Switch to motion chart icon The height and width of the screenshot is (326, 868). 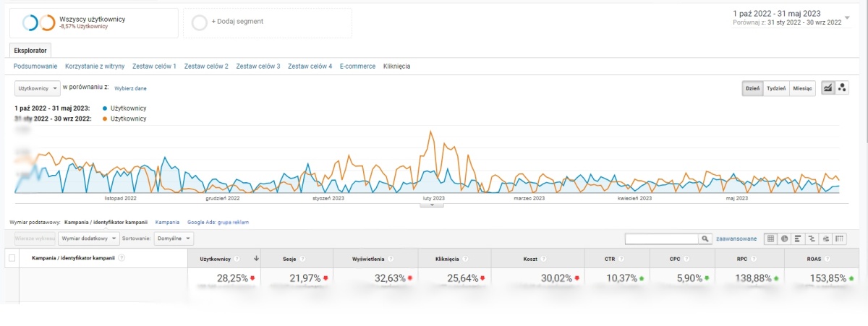pyautogui.click(x=842, y=87)
